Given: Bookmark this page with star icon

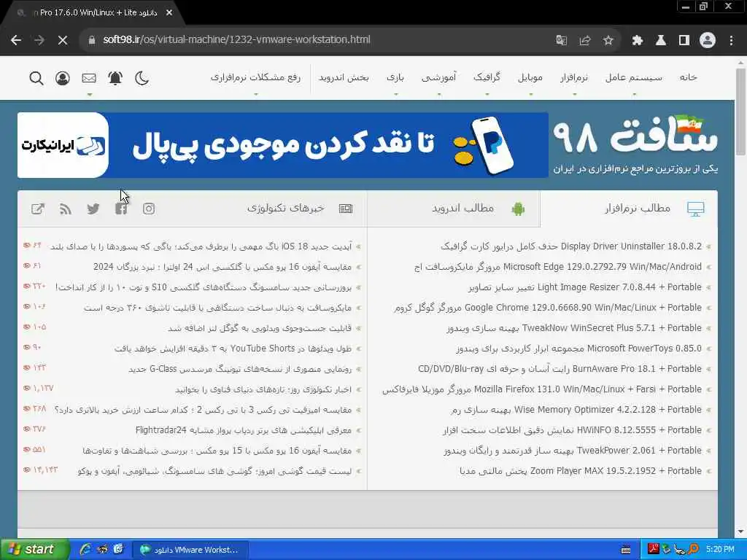Looking at the screenshot, I should (x=608, y=41).
